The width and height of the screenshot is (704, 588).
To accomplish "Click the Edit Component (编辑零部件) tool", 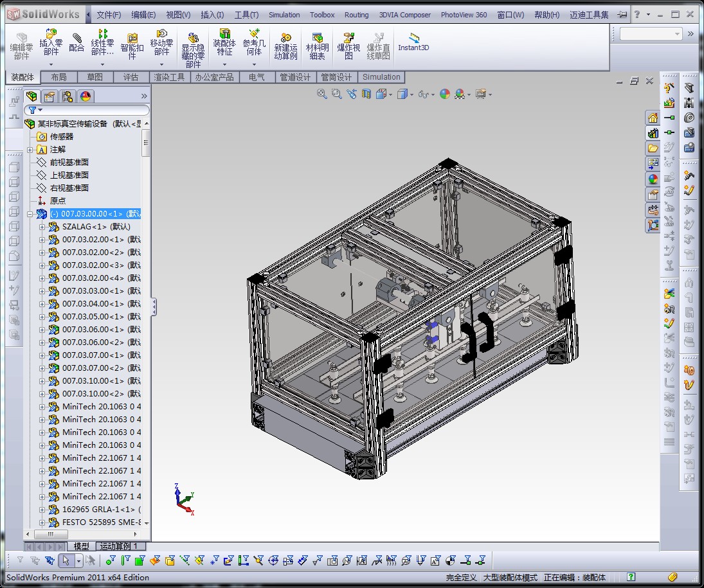I will coord(22,46).
